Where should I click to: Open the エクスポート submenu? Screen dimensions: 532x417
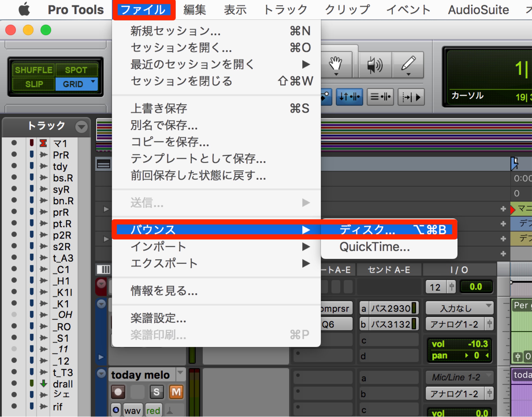[216, 264]
